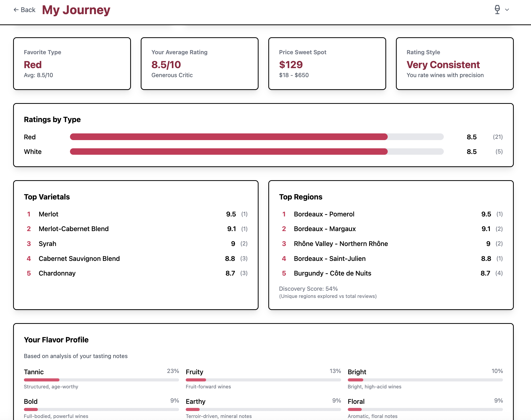This screenshot has width=531, height=420.
Task: Select the Your Average Rating card
Action: pyautogui.click(x=200, y=63)
